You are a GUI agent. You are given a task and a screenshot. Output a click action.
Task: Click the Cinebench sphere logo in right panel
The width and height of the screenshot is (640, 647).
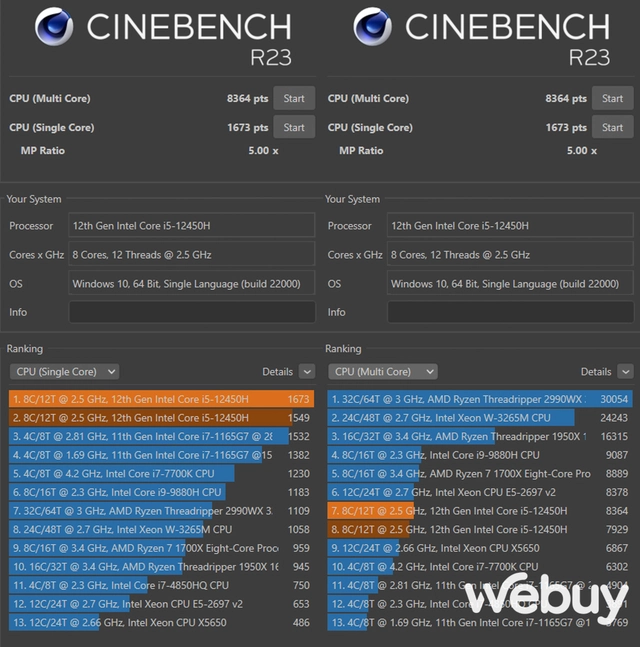point(372,27)
